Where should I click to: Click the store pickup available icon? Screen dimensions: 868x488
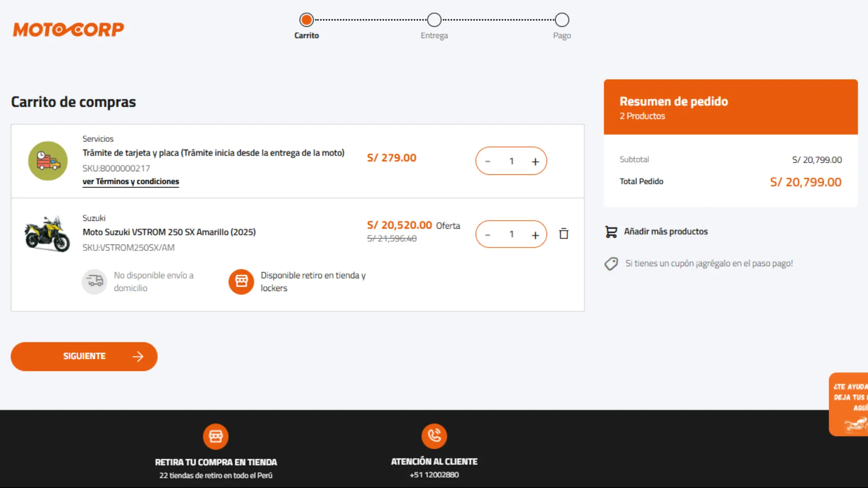point(241,282)
